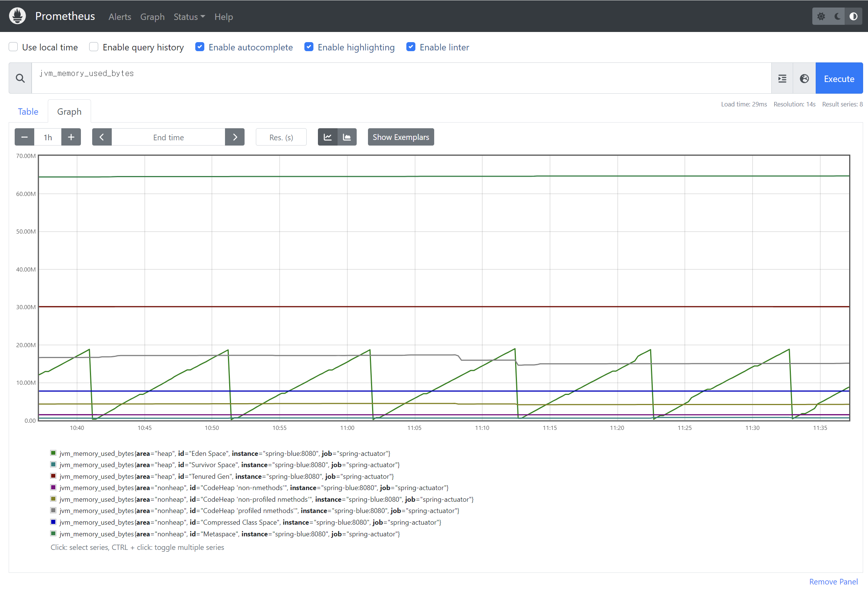Select browser-preferred theme contrast icon

[x=853, y=17]
